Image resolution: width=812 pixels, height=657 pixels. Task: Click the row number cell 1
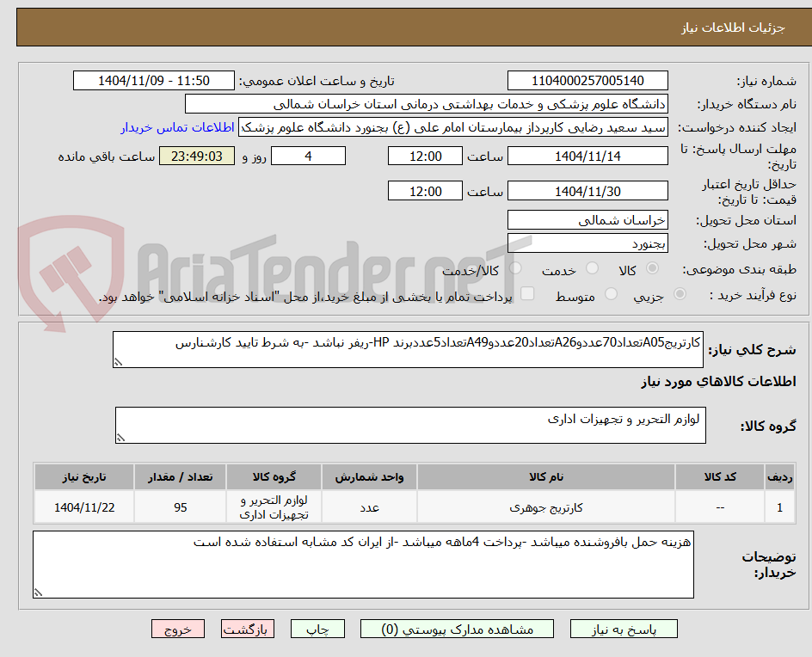point(779,507)
